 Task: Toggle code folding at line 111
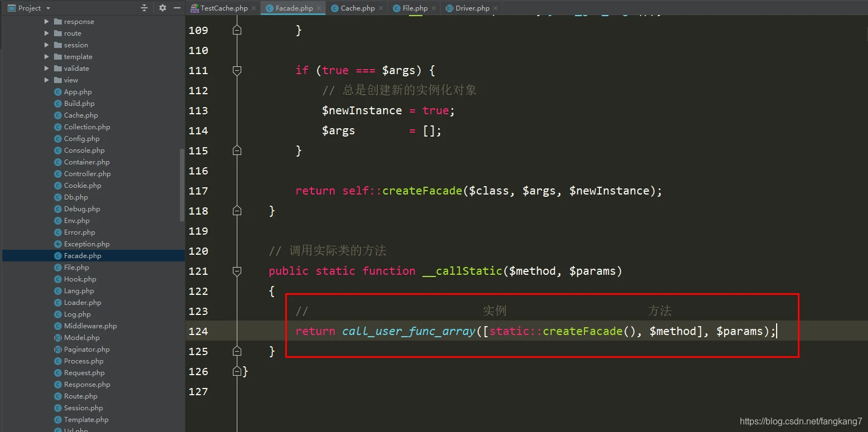[237, 70]
